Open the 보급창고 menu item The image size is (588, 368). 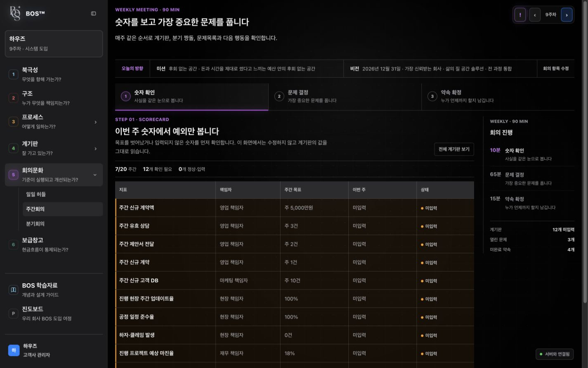(54, 245)
